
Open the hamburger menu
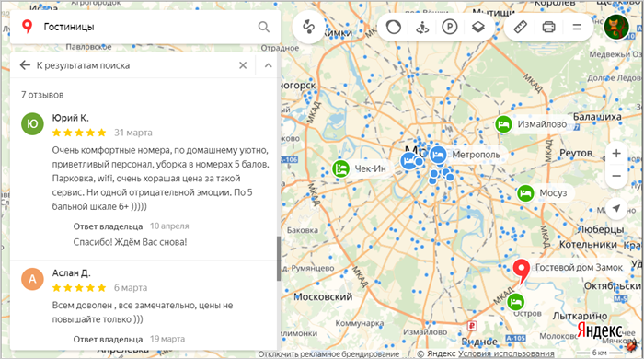pos(577,27)
